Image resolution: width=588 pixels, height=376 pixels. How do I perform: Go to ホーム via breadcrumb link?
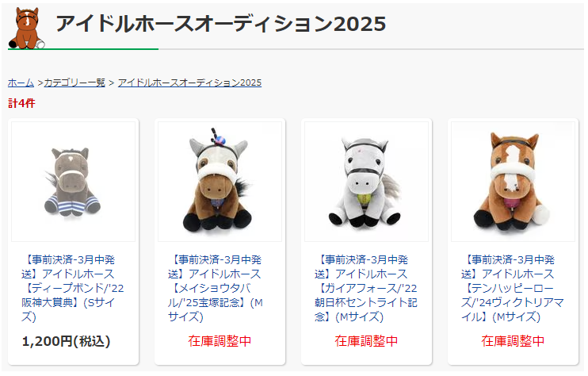coord(21,82)
